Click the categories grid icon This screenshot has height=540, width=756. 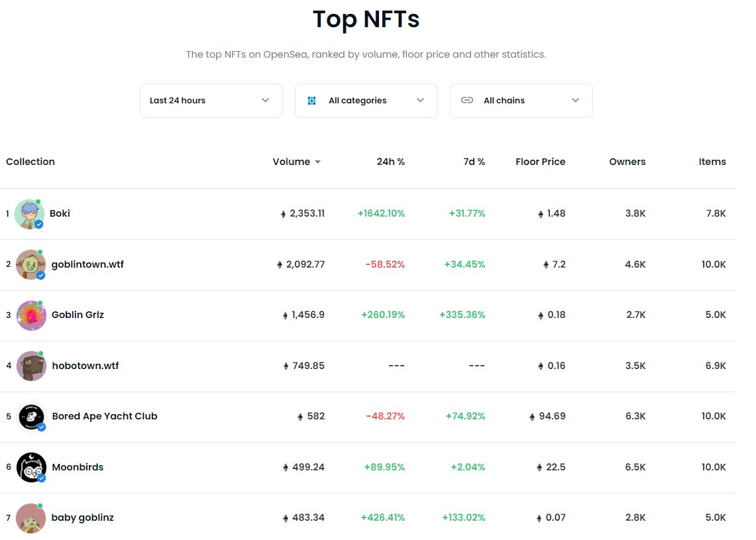tap(312, 100)
